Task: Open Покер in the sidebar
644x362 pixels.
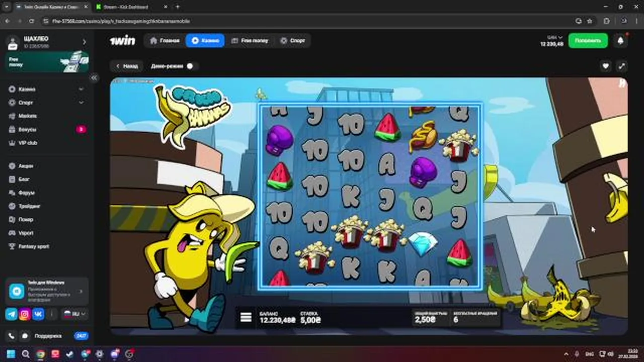Action: [x=26, y=220]
